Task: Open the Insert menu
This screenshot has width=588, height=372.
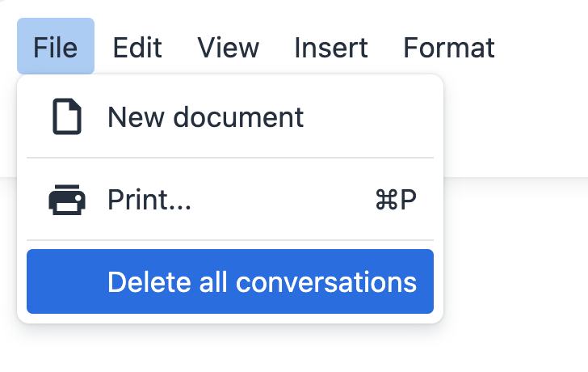Action: (331, 47)
